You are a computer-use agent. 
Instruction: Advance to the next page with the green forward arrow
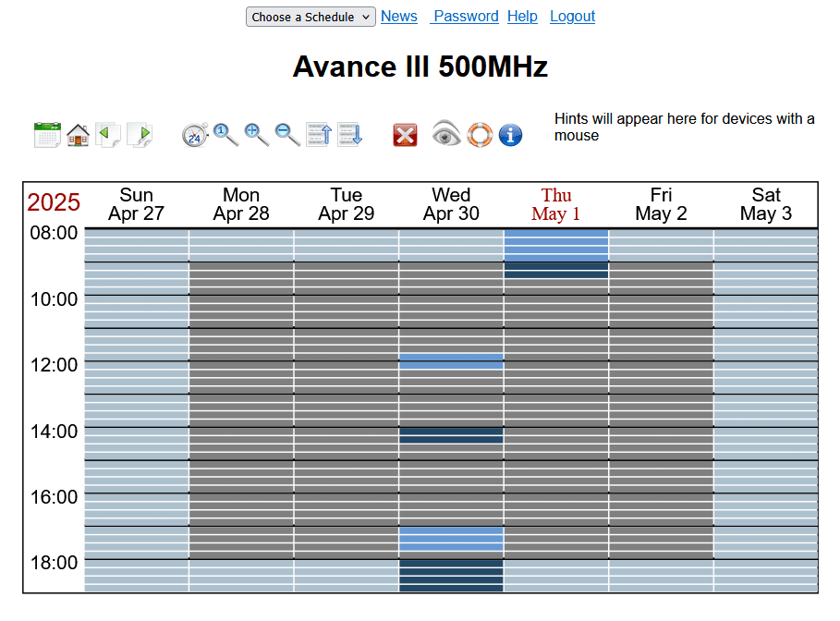[140, 134]
